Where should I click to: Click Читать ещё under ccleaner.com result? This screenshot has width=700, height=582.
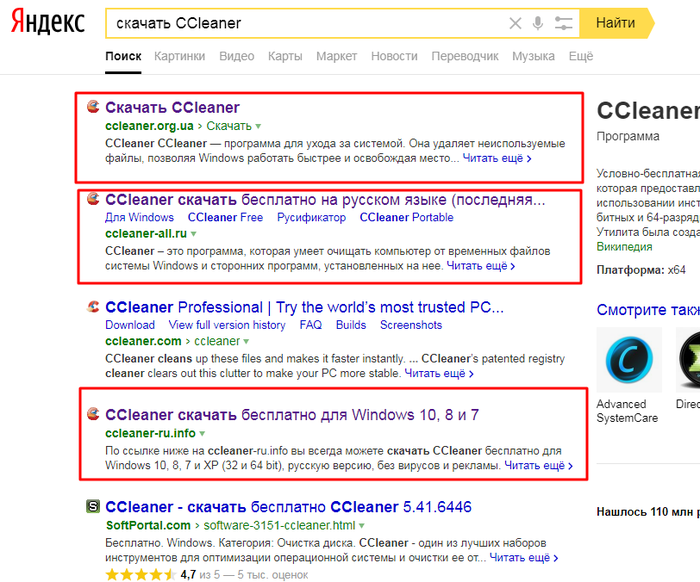point(439,374)
